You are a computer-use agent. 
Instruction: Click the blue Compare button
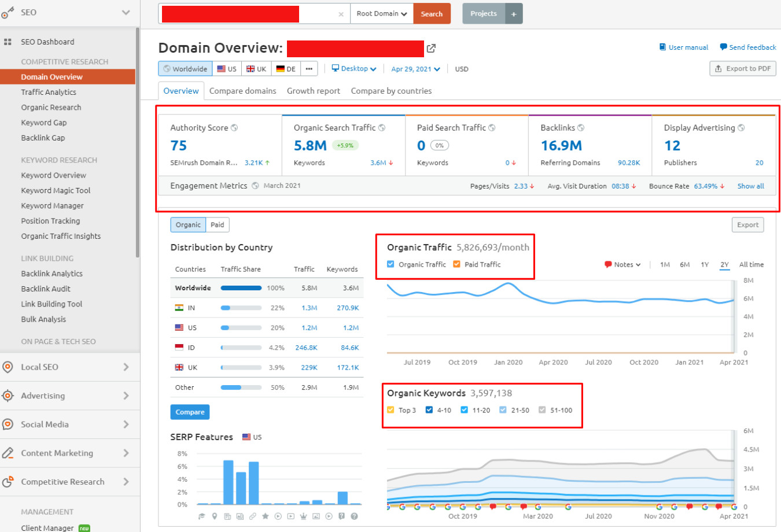click(190, 412)
